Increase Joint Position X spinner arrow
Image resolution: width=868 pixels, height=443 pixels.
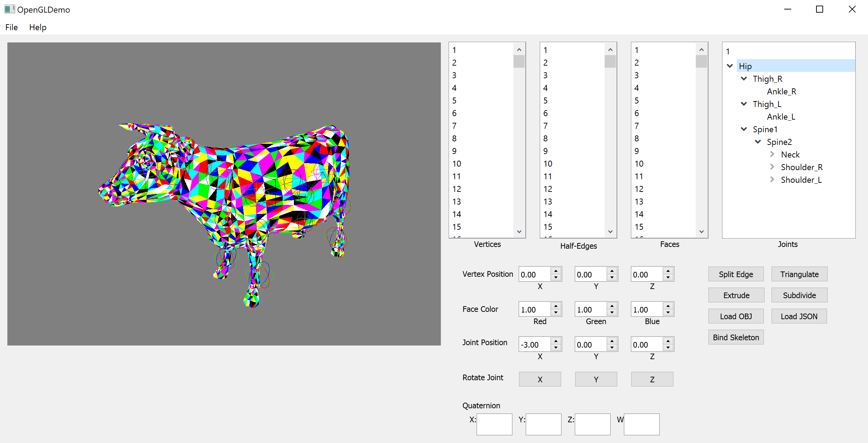click(556, 341)
